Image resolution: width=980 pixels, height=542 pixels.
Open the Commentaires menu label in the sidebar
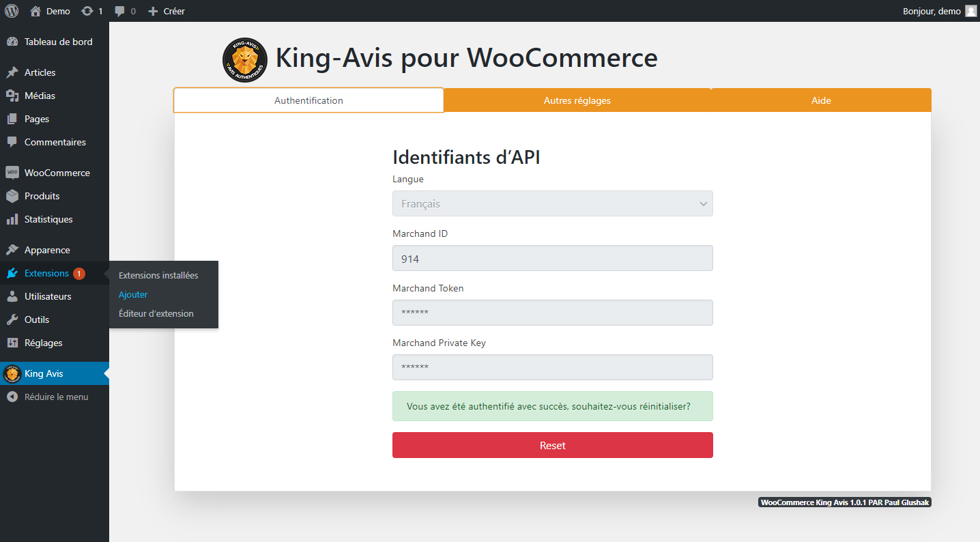[55, 142]
